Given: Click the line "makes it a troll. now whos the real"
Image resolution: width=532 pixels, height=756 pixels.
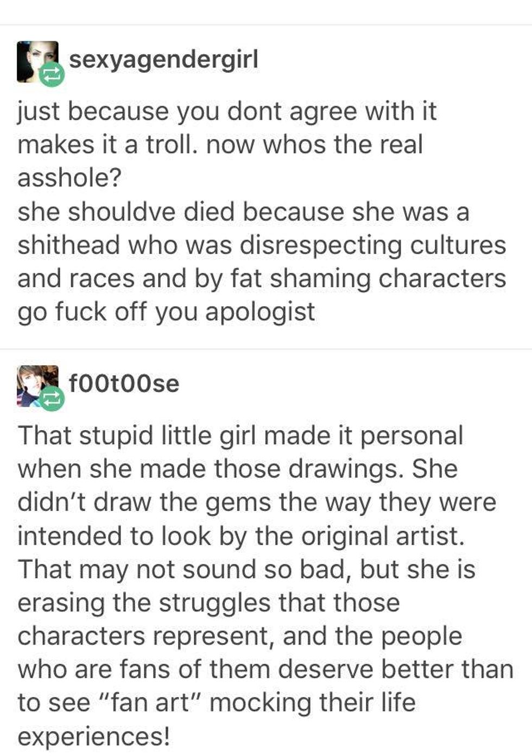Looking at the screenshot, I should click(x=220, y=145).
